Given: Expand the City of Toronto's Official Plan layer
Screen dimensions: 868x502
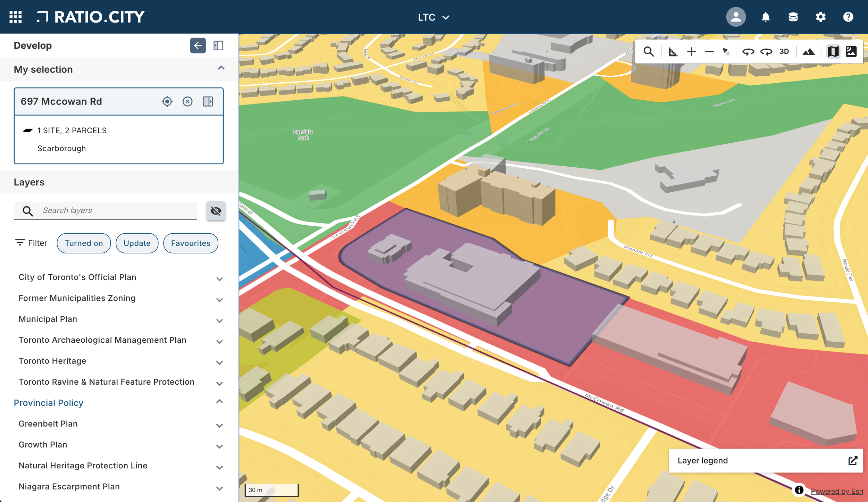Looking at the screenshot, I should pyautogui.click(x=219, y=278).
